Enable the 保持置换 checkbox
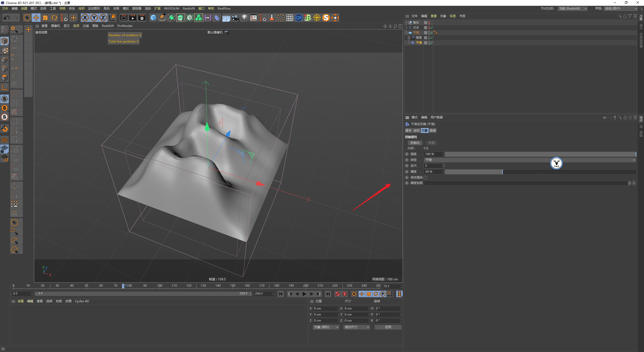 click(x=425, y=178)
